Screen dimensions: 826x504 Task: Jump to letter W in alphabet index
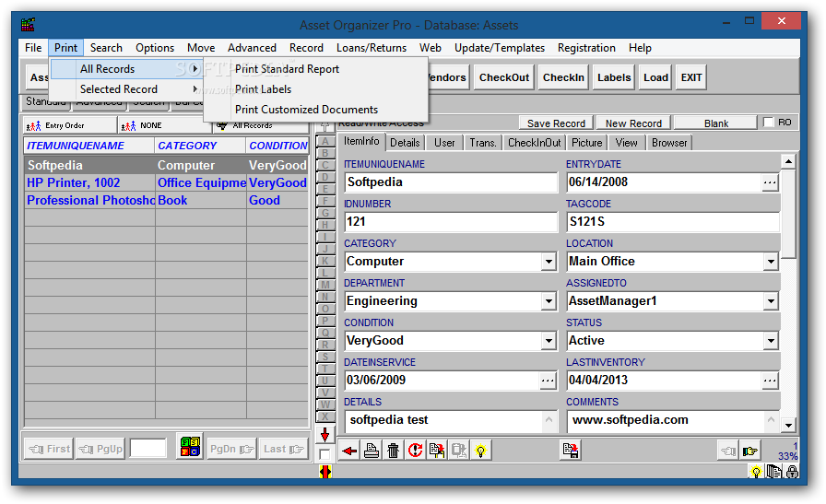click(x=325, y=404)
